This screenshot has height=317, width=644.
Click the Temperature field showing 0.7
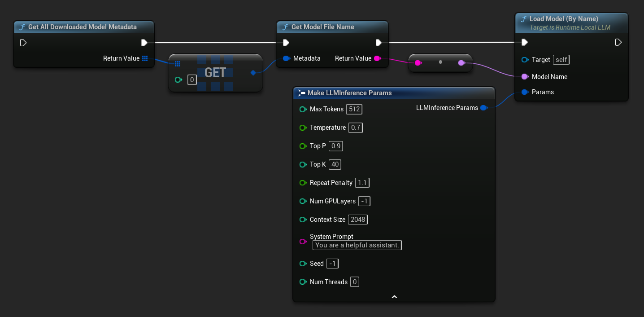point(355,128)
